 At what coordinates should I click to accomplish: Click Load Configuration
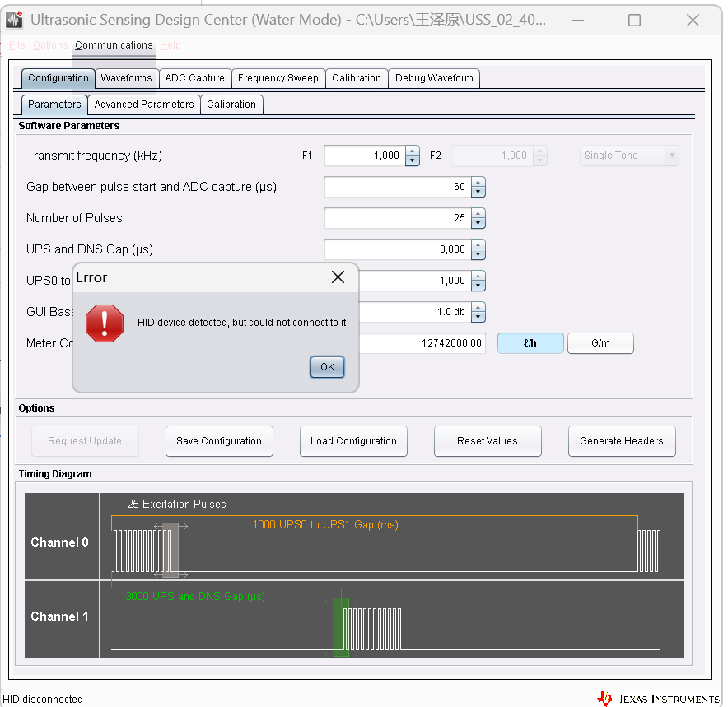click(x=353, y=441)
